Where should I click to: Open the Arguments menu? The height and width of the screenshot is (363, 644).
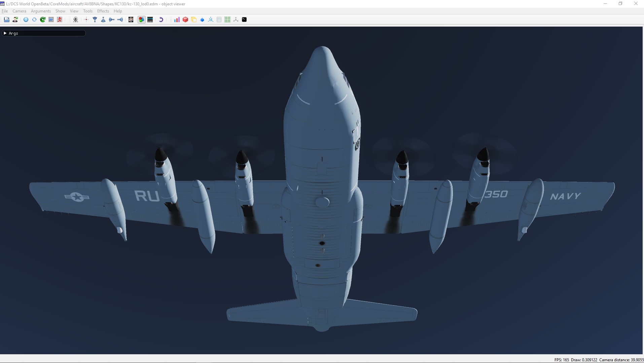click(x=41, y=11)
